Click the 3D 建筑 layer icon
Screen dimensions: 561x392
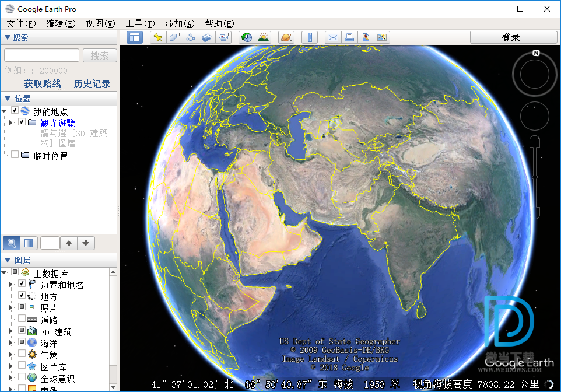point(32,331)
